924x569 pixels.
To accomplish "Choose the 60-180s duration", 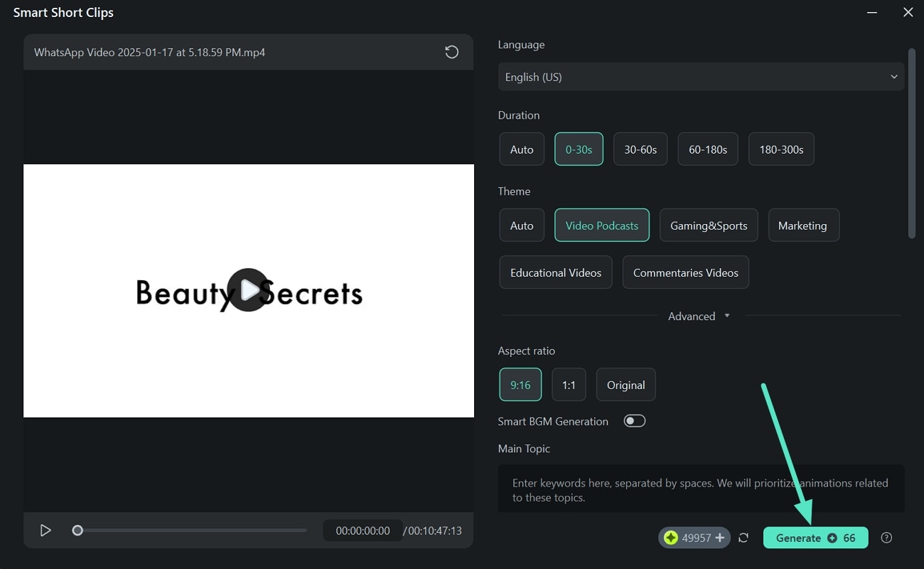I will 708,149.
